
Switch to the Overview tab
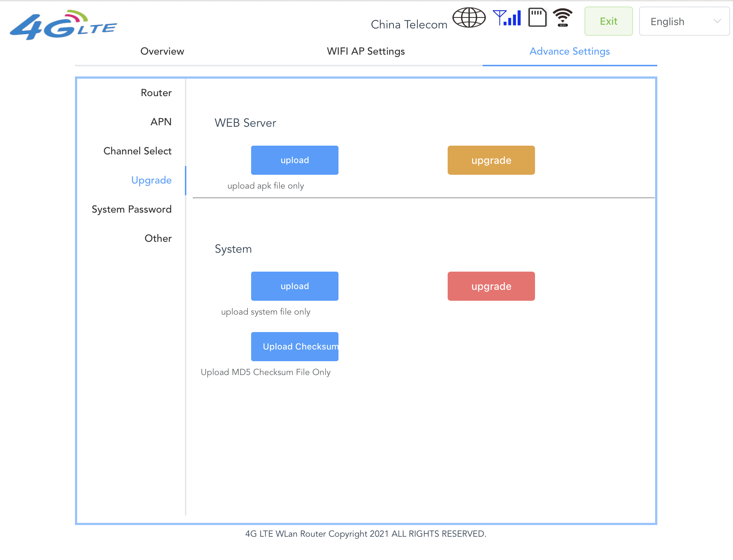(162, 51)
